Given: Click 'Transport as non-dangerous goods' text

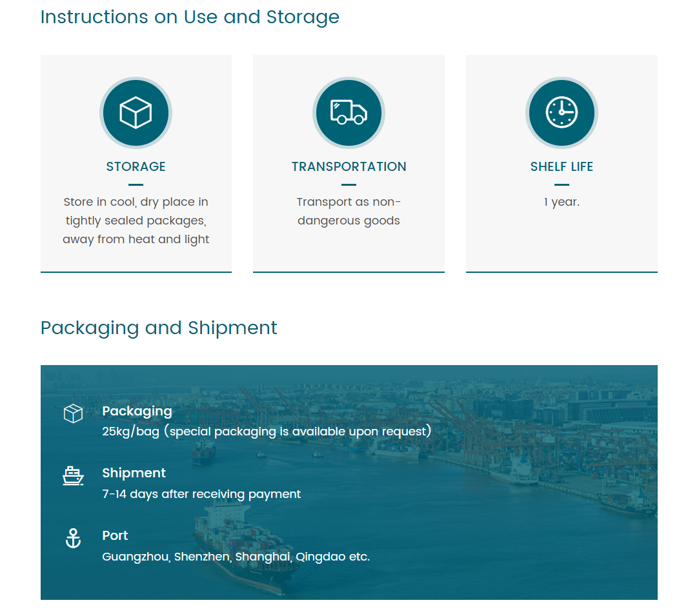Looking at the screenshot, I should coord(349,212).
